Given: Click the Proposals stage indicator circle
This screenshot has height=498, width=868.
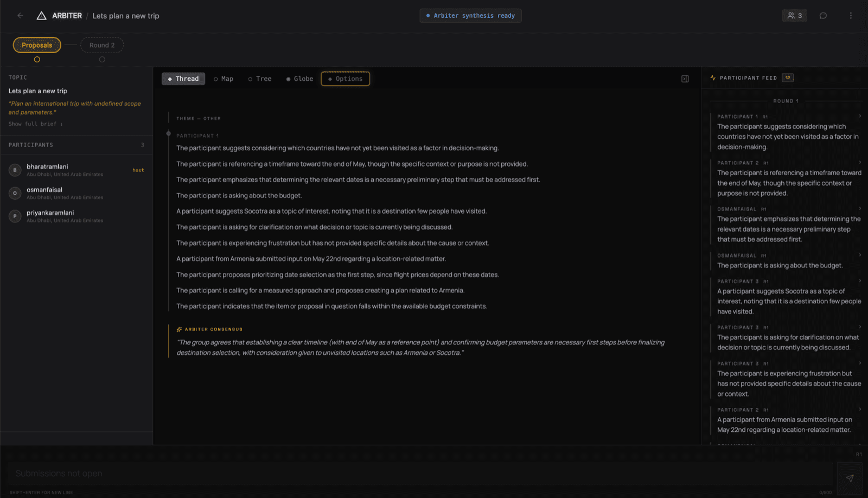Looking at the screenshot, I should [37, 60].
